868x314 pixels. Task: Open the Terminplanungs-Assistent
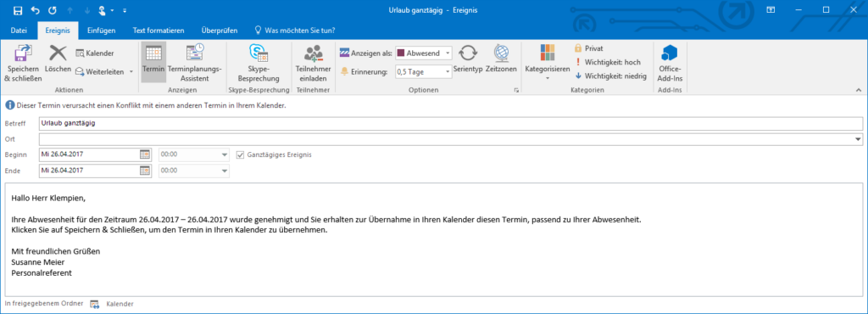click(194, 63)
